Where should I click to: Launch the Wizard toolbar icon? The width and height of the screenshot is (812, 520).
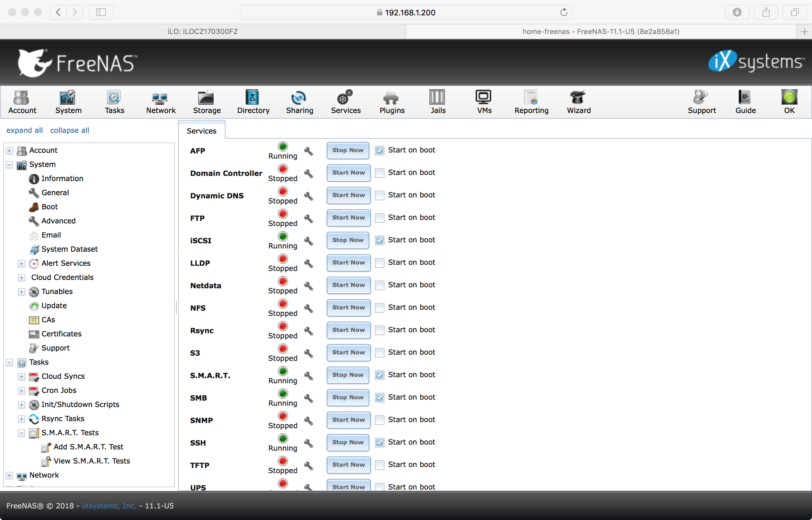point(578,102)
